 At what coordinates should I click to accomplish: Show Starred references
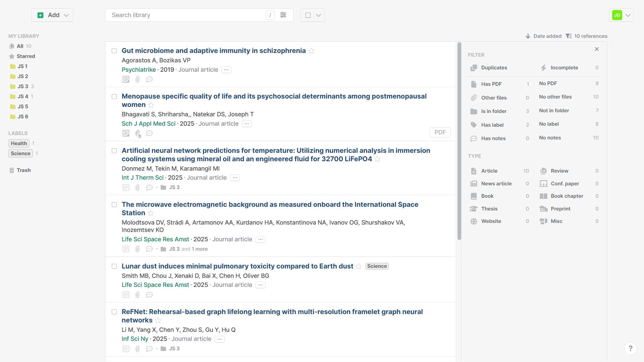[x=26, y=56]
